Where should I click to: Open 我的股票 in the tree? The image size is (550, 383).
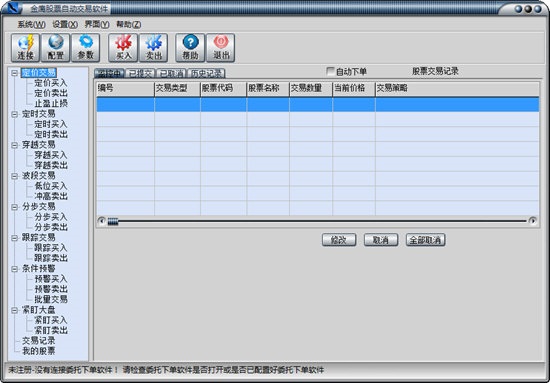click(x=39, y=351)
